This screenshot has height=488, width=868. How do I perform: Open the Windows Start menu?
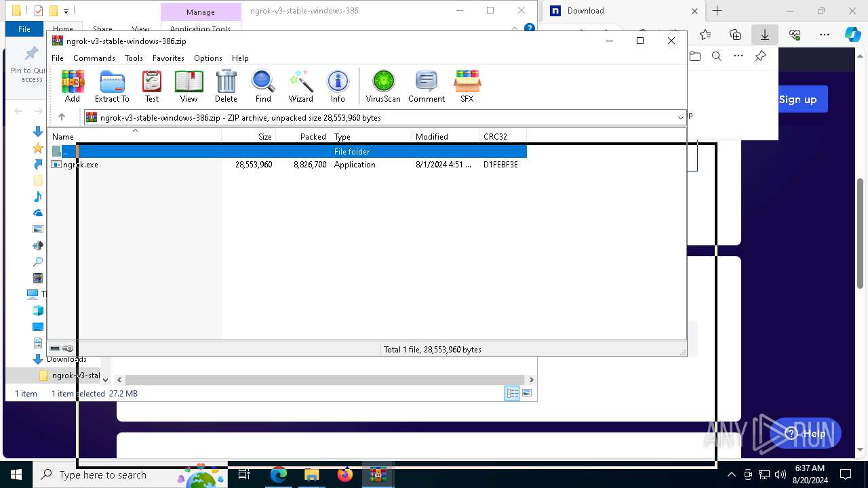pos(16,474)
